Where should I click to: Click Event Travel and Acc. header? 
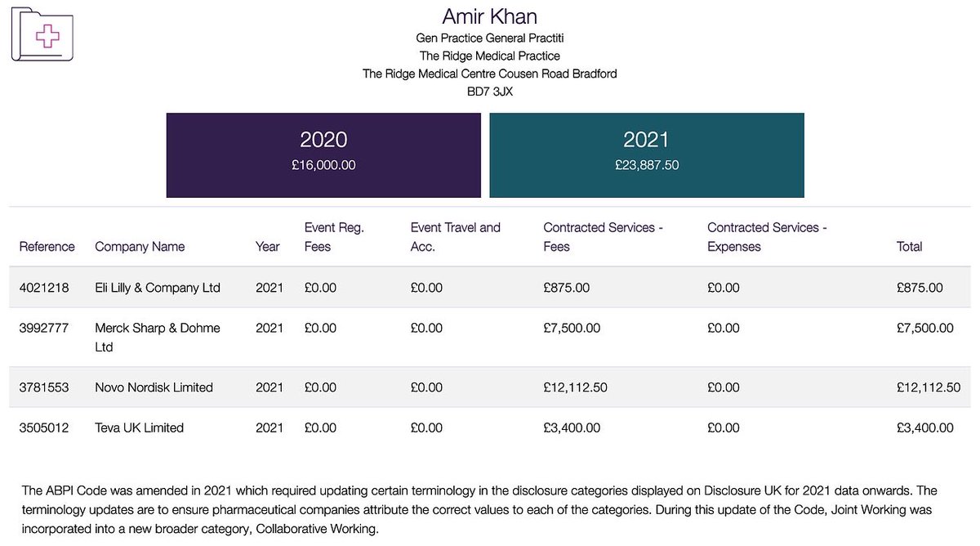(455, 237)
